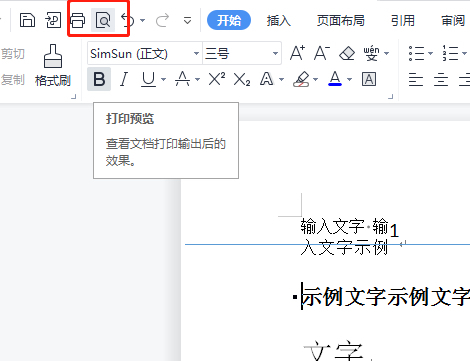
Task: Switch to the 开始 tab
Action: 229,20
